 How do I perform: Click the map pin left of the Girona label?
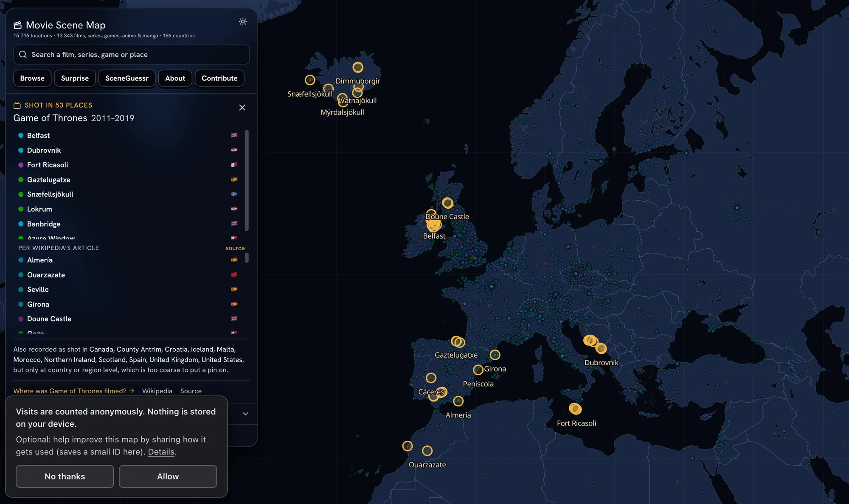pos(478,370)
